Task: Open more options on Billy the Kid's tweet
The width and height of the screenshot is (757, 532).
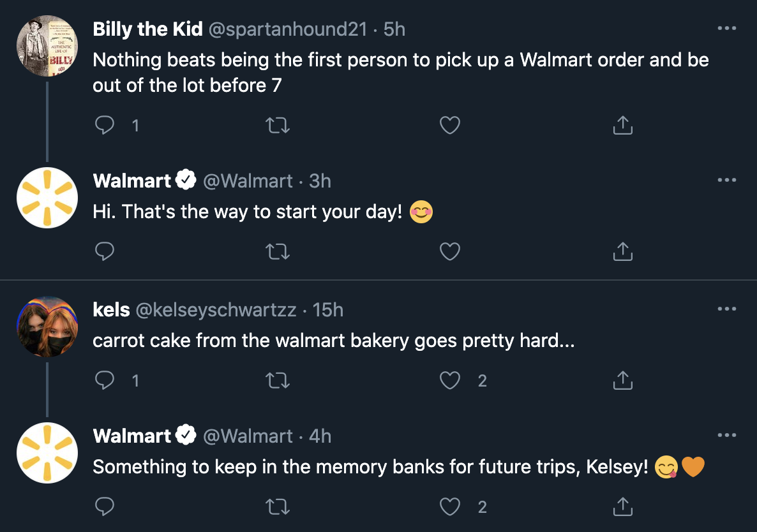Action: 727,29
